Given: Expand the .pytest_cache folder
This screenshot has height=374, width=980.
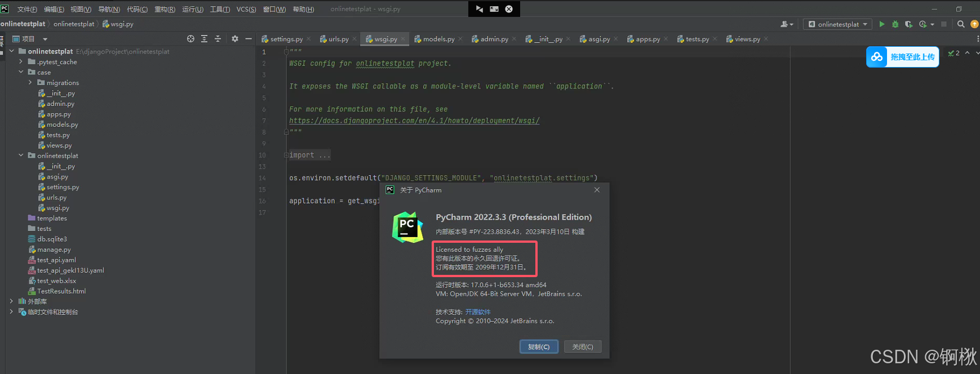Looking at the screenshot, I should [21, 62].
